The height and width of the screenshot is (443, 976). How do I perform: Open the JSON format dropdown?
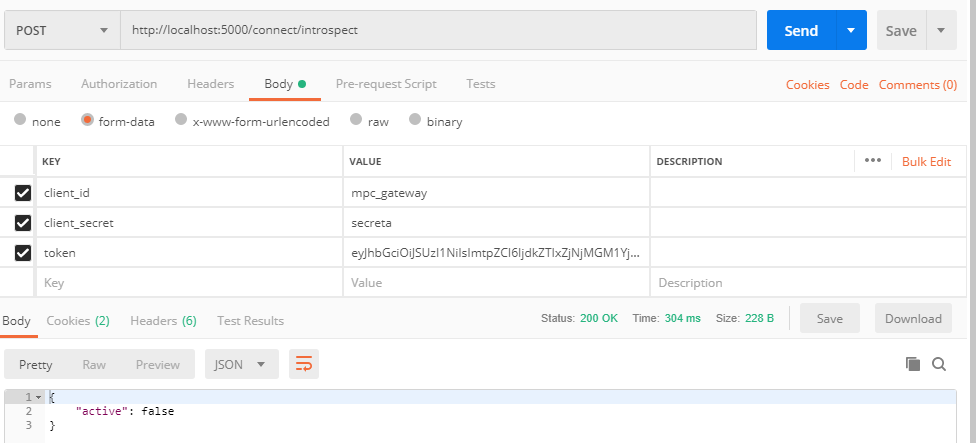pyautogui.click(x=241, y=365)
